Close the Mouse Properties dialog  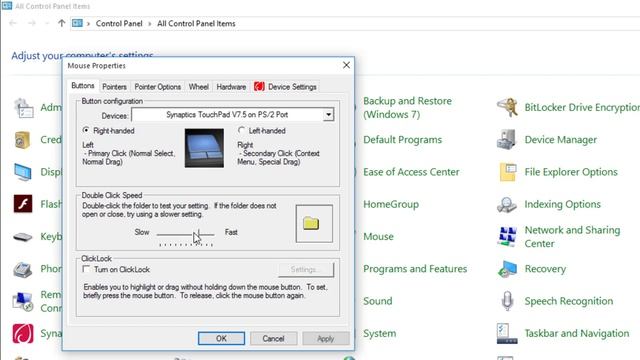pos(346,65)
